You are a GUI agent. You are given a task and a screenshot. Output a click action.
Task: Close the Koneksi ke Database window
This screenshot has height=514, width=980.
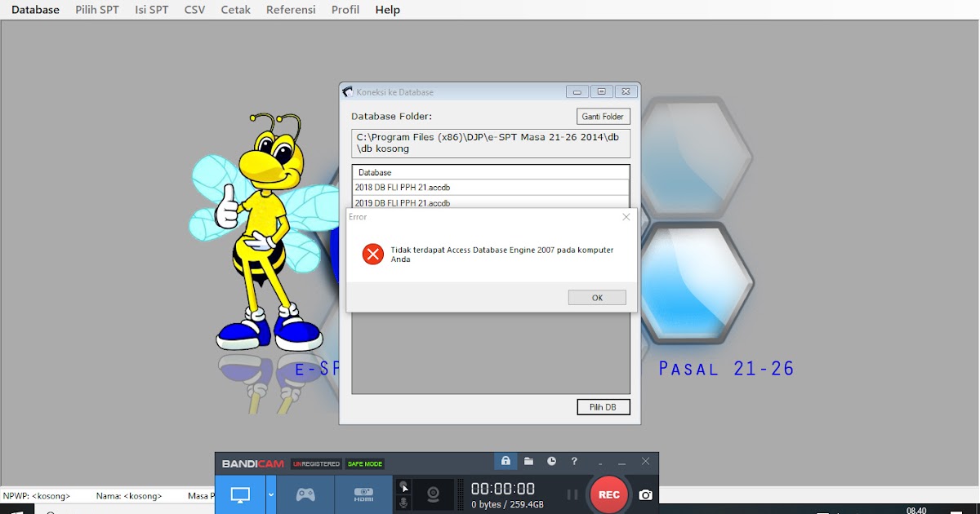(625, 92)
